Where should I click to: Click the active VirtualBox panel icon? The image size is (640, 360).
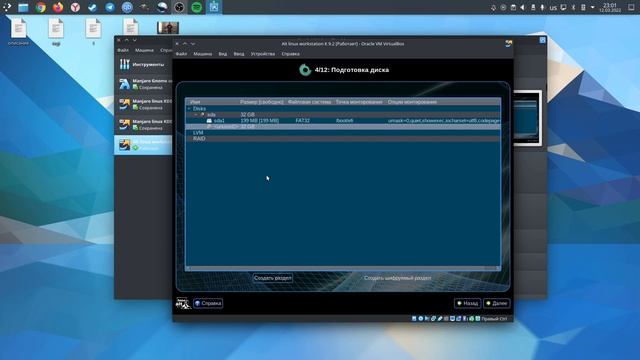(x=214, y=7)
